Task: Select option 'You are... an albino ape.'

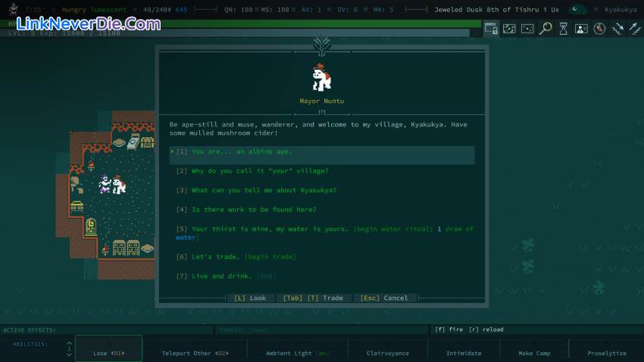Action: [242, 151]
